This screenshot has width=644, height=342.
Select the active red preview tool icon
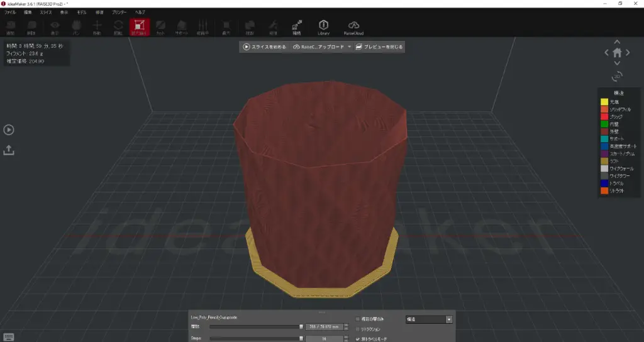(138, 26)
